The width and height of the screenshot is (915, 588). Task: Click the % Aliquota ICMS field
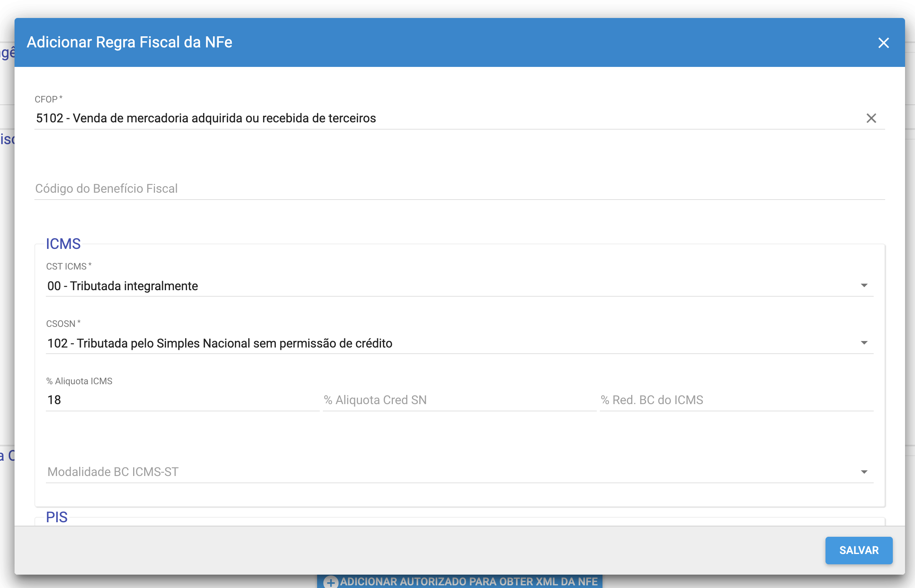pos(182,400)
